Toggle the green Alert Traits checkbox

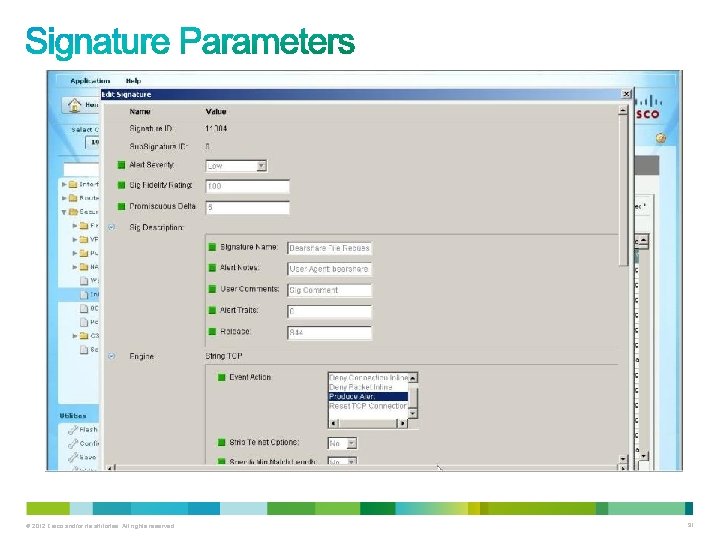pos(212,310)
